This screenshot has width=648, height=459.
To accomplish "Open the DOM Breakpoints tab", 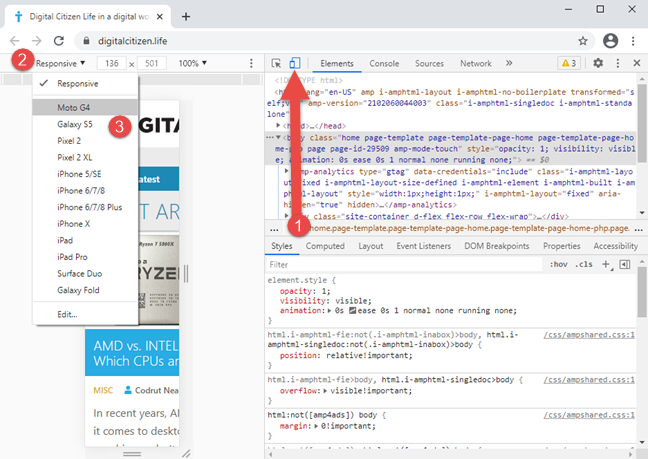I will (497, 246).
